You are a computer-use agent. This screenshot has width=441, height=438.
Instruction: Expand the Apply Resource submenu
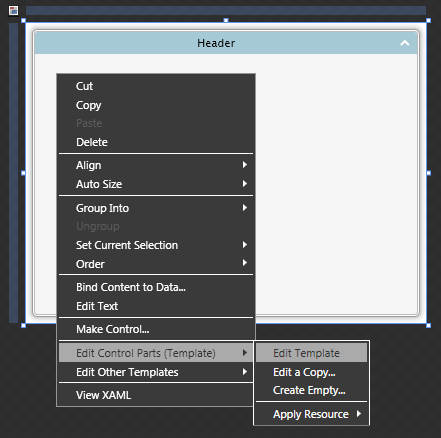[311, 414]
